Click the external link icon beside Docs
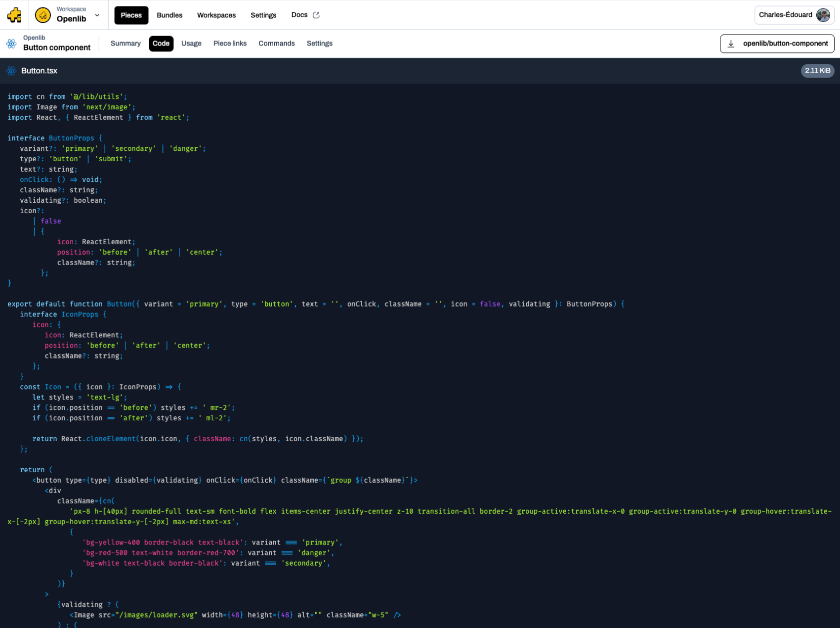This screenshot has width=840, height=628. 316,15
